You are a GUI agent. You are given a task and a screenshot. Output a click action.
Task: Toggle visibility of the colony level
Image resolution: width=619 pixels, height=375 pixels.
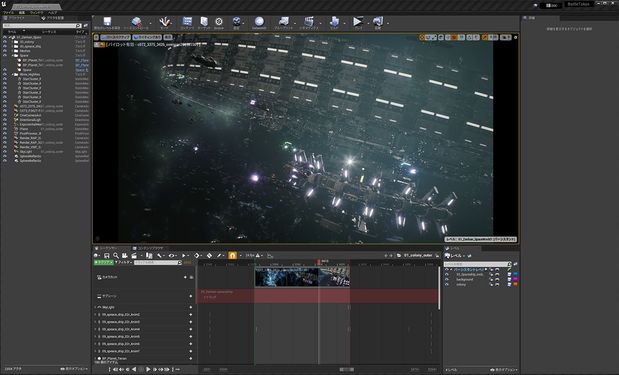coord(447,284)
